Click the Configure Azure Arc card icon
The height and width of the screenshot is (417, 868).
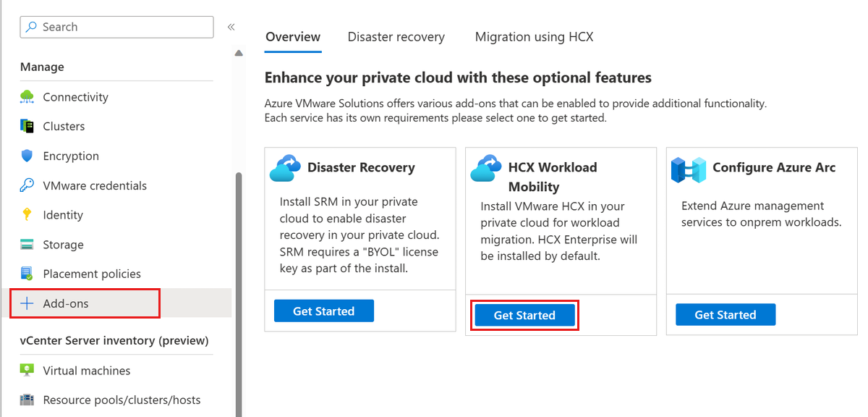(688, 169)
